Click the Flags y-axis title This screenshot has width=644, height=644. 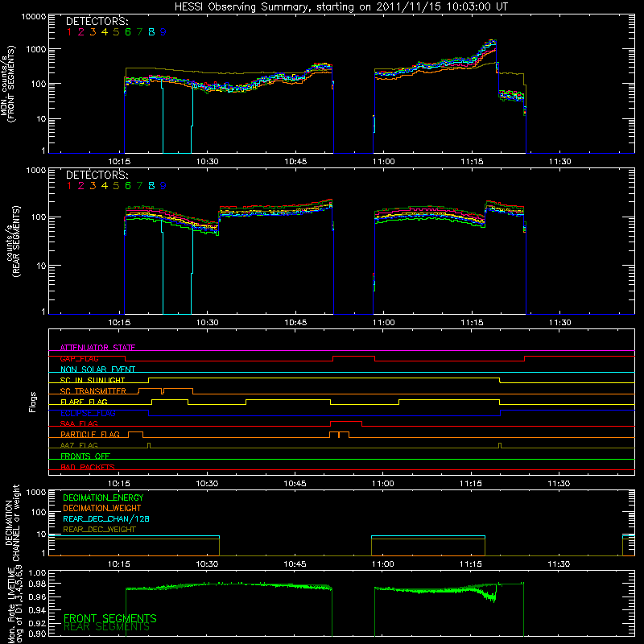pos(33,402)
